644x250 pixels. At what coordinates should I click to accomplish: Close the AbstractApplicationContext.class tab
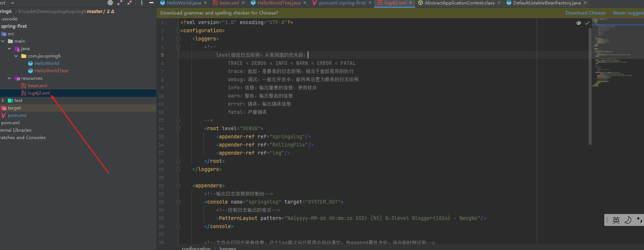tap(499, 3)
